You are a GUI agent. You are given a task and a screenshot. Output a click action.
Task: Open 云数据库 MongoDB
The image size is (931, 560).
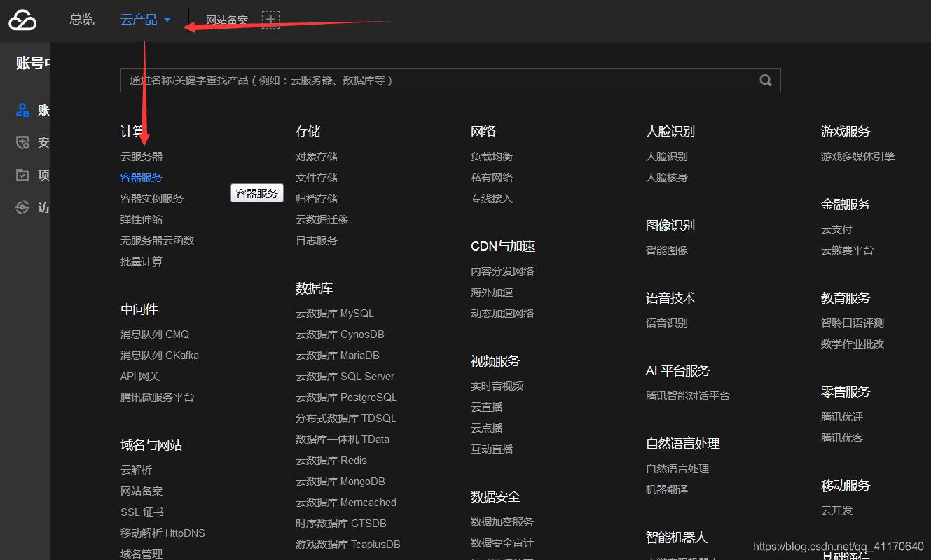(x=340, y=482)
